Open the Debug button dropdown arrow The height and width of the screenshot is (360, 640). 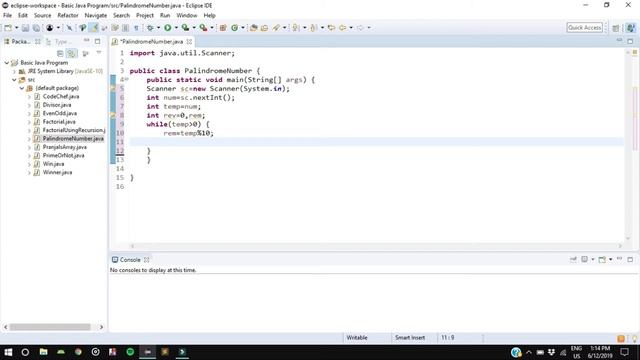click(158, 28)
